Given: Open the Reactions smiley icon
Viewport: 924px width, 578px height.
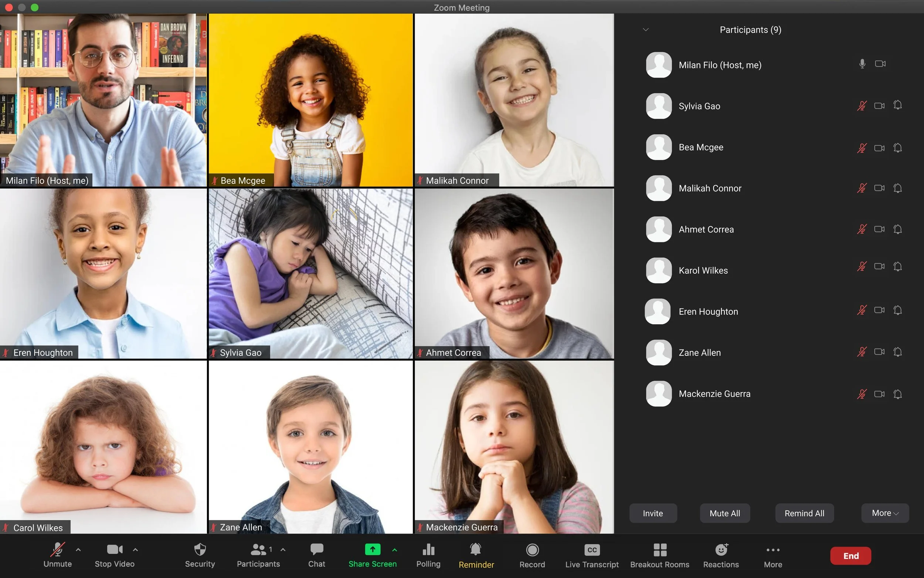Looking at the screenshot, I should 721,550.
